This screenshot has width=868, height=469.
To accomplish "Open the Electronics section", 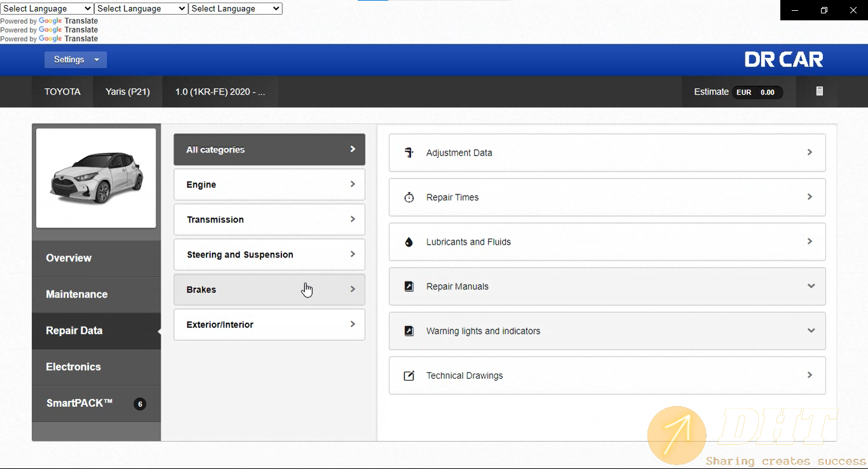I will click(x=96, y=367).
